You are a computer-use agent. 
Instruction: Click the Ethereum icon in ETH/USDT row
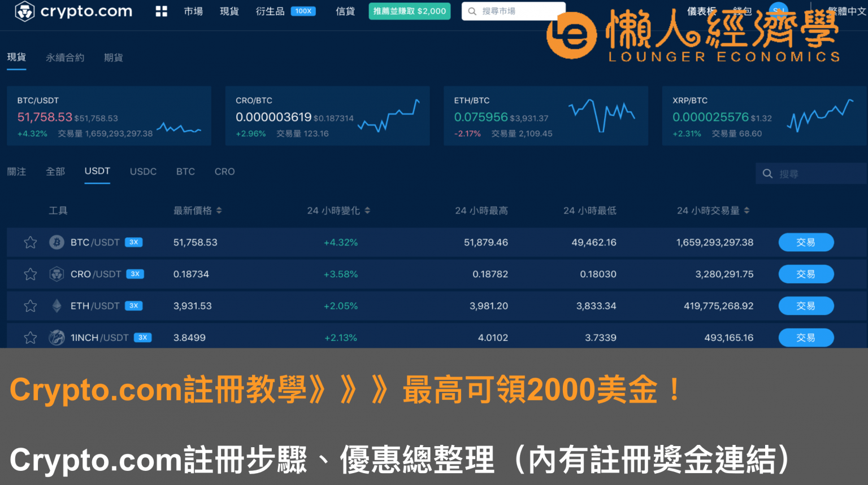pyautogui.click(x=57, y=306)
